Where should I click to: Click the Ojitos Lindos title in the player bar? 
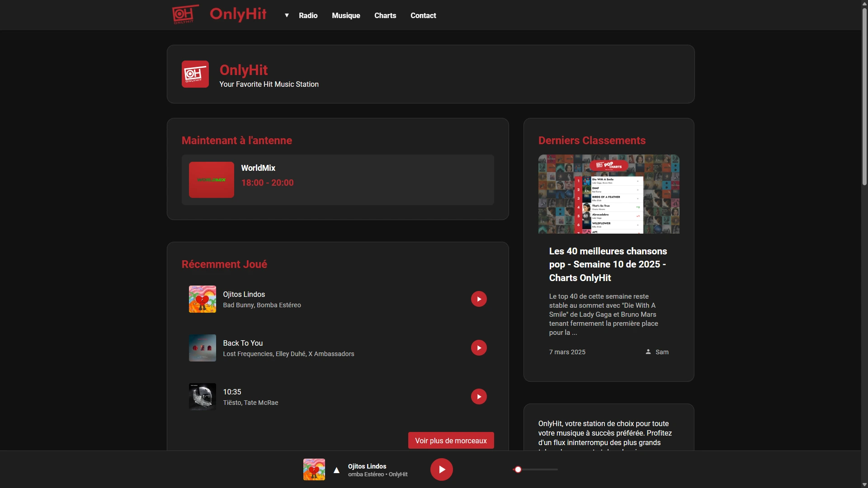click(x=367, y=466)
